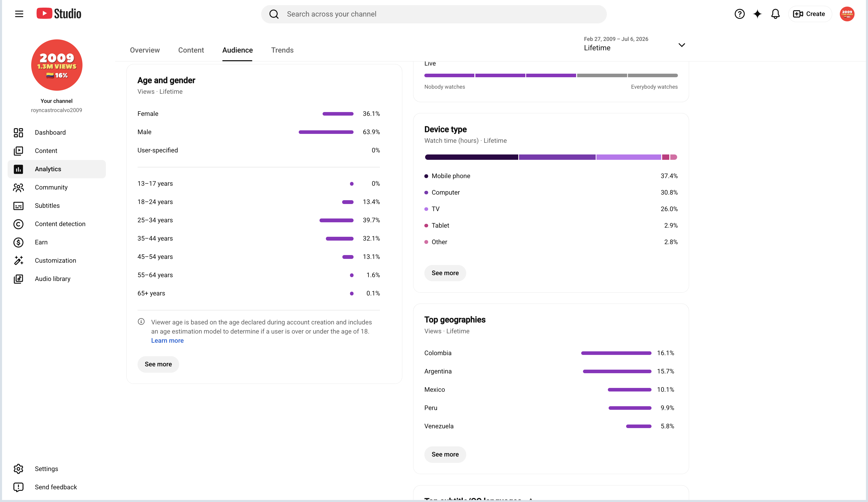868x502 pixels.
Task: Open the sparkle Ask Studio icon
Action: (757, 14)
